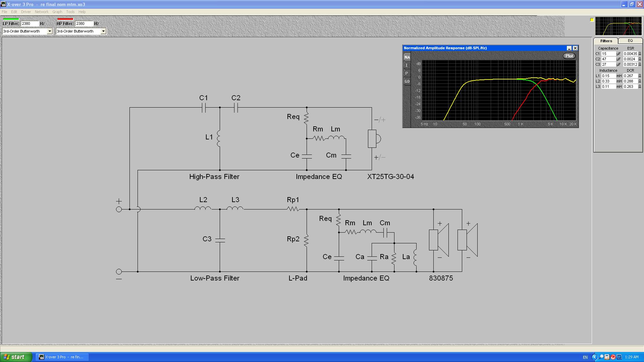
Task: Click the L1 inductance value field
Action: pyautogui.click(x=608, y=76)
